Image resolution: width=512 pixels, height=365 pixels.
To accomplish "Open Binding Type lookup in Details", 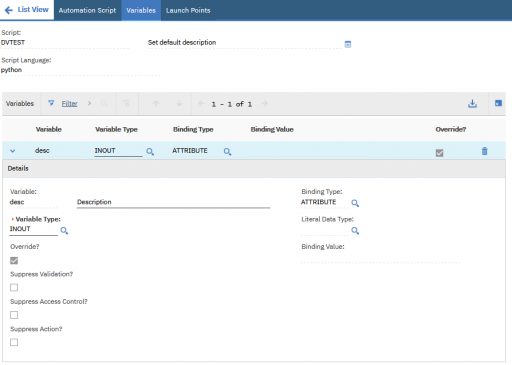I will [355, 203].
